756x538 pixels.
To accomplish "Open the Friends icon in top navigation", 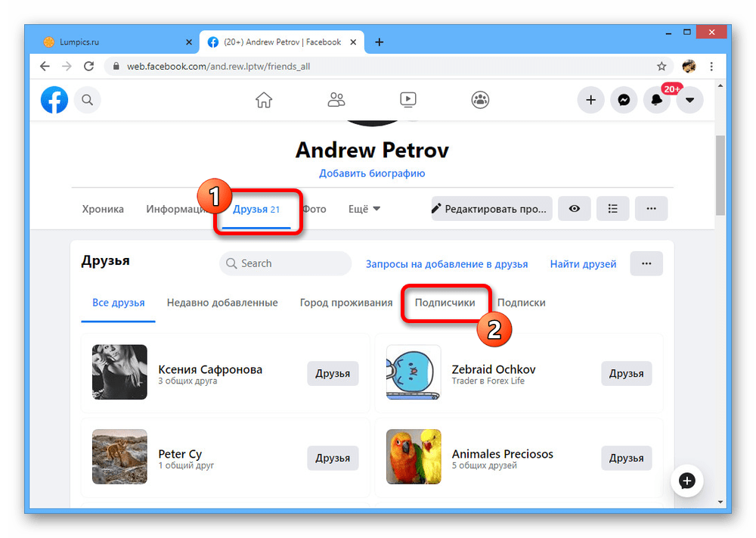I will 336,100.
